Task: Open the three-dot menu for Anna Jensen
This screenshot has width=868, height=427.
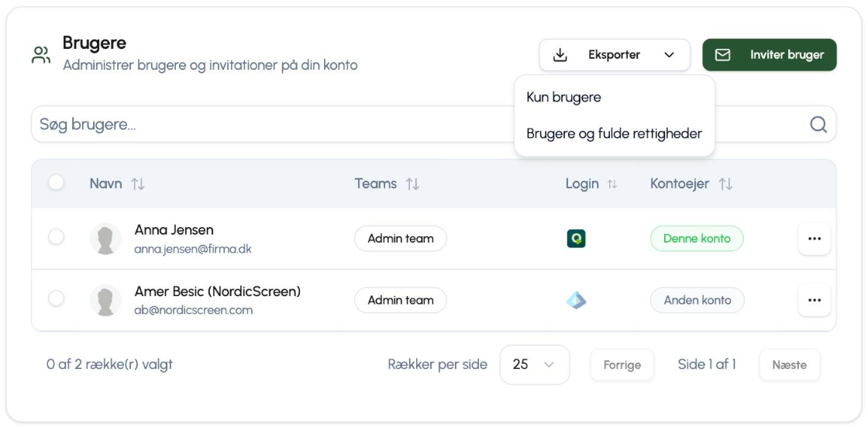Action: pos(815,239)
